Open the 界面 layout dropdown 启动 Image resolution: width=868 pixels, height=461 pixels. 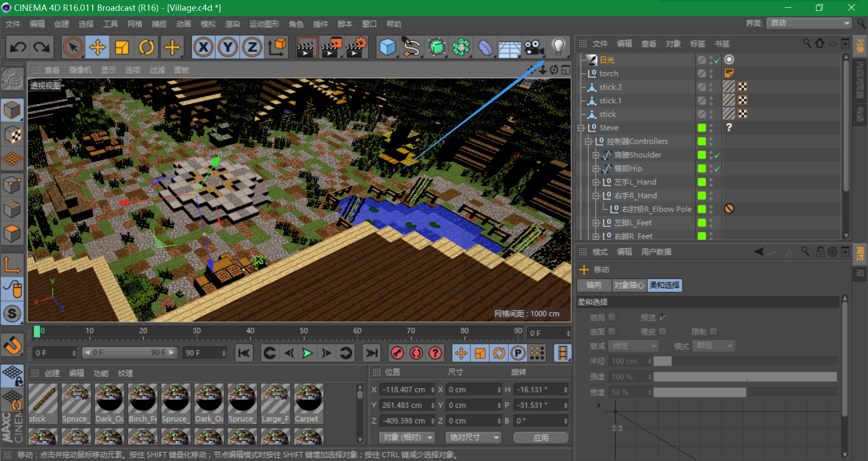[809, 23]
